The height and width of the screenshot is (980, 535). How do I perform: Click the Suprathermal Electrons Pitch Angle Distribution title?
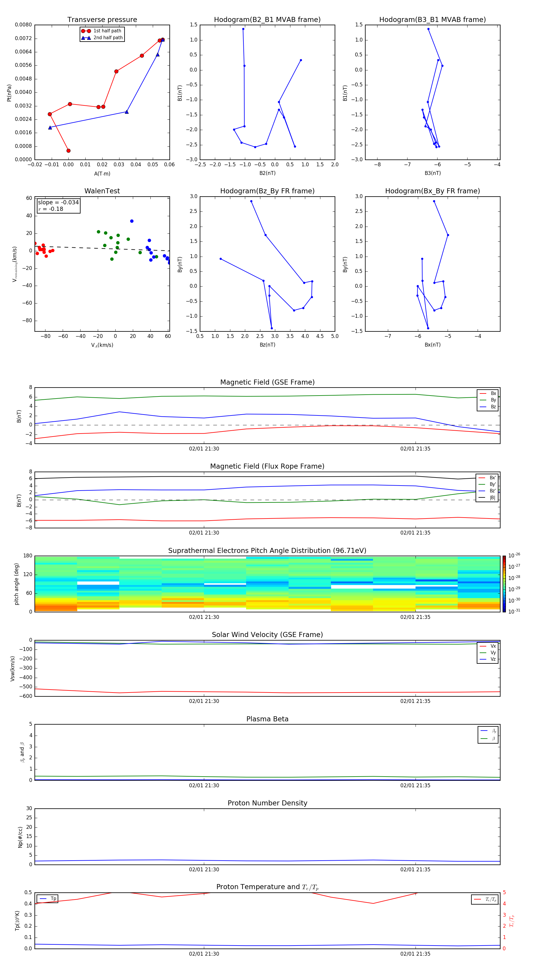coord(267,551)
